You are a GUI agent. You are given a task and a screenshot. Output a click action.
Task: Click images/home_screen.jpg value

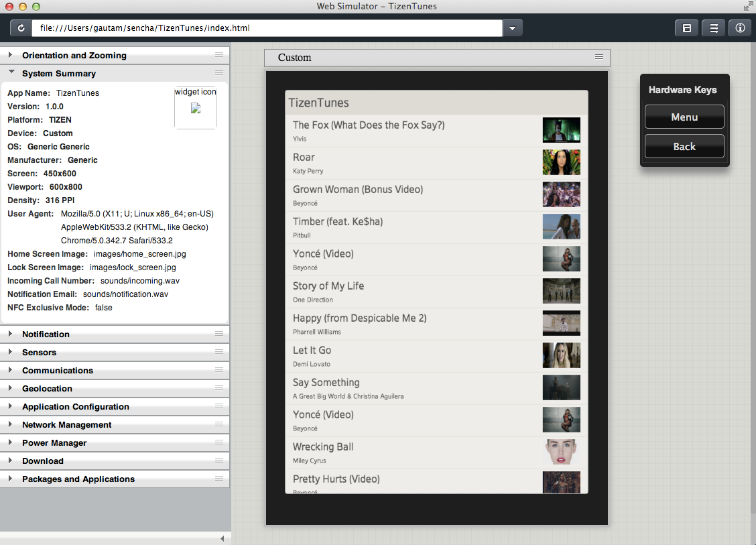point(140,253)
